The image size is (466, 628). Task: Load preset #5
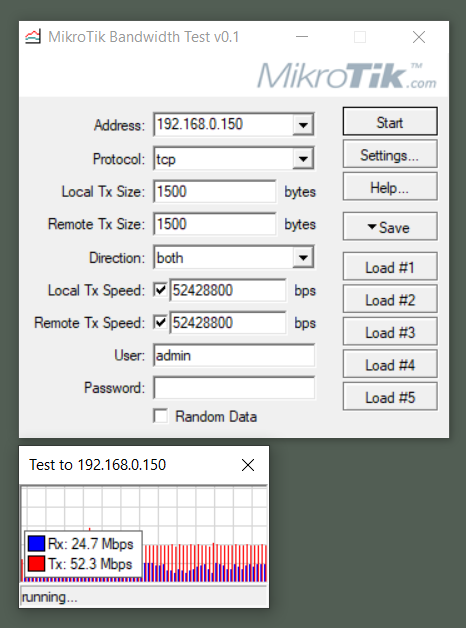pos(390,397)
